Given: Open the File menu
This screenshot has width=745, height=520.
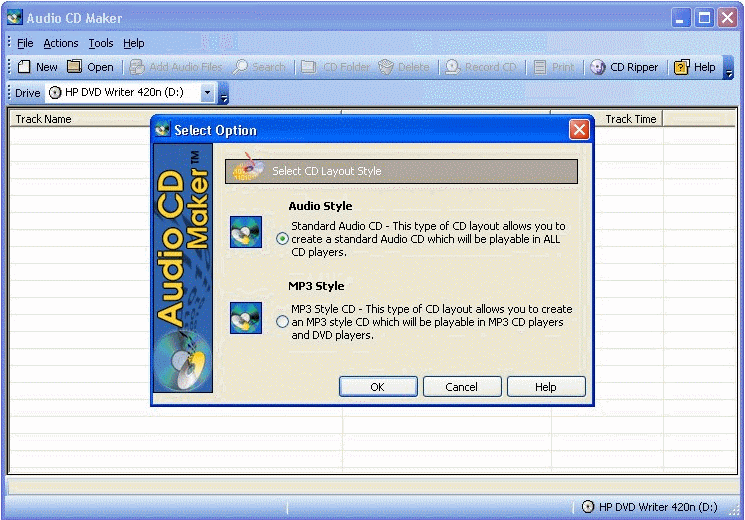Looking at the screenshot, I should (25, 43).
